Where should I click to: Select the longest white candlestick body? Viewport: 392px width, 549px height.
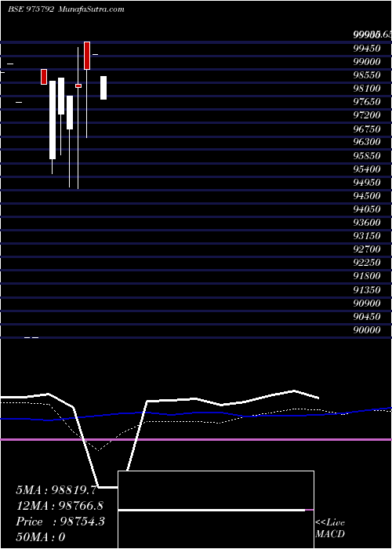53,120
